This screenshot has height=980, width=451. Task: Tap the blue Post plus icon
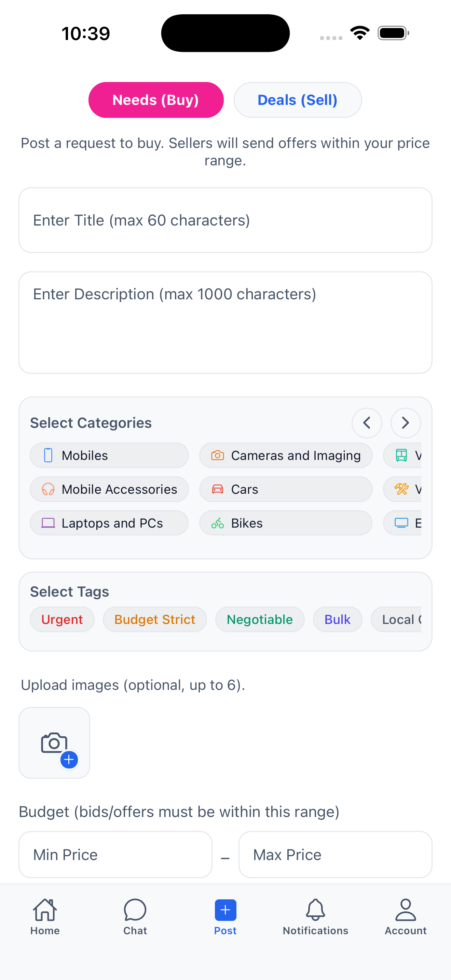[225, 910]
